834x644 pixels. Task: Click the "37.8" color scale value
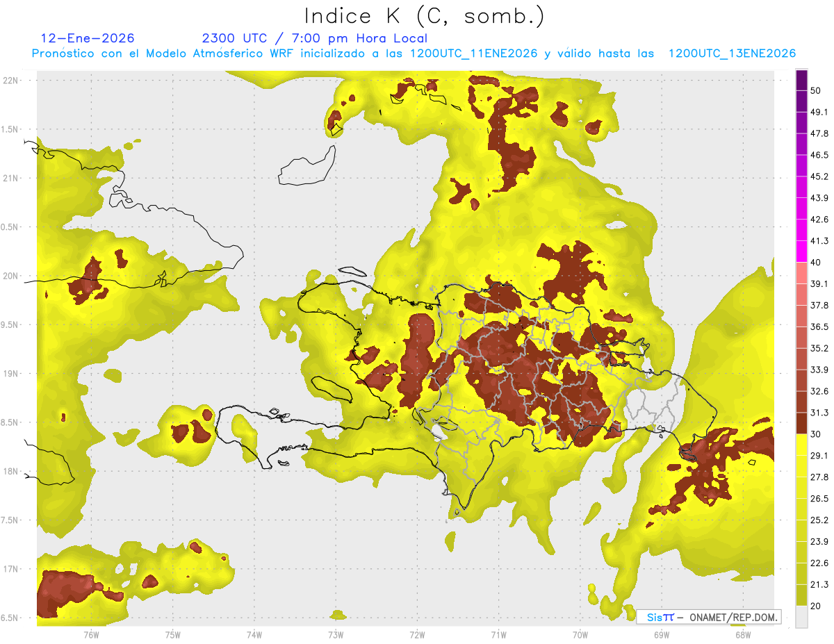pyautogui.click(x=819, y=306)
